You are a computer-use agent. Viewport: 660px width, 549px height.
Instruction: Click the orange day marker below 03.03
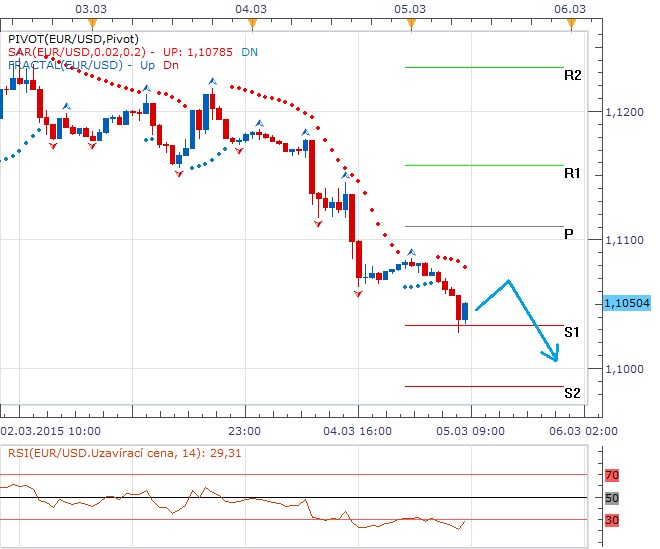click(x=91, y=22)
